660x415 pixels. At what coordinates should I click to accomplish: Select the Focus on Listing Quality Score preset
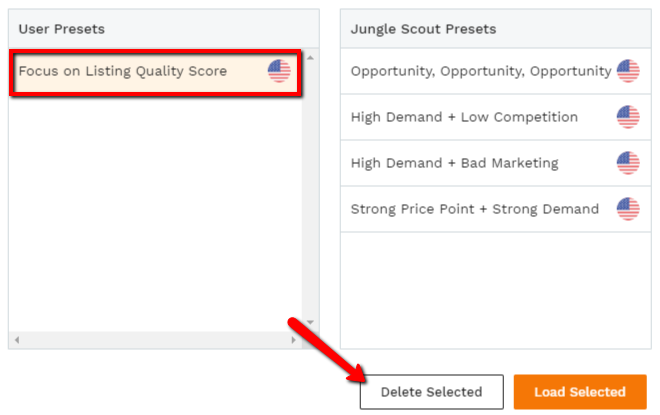point(155,71)
